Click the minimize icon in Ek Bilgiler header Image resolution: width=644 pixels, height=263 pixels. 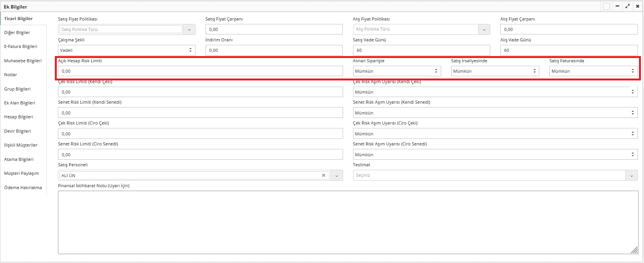(x=617, y=6)
